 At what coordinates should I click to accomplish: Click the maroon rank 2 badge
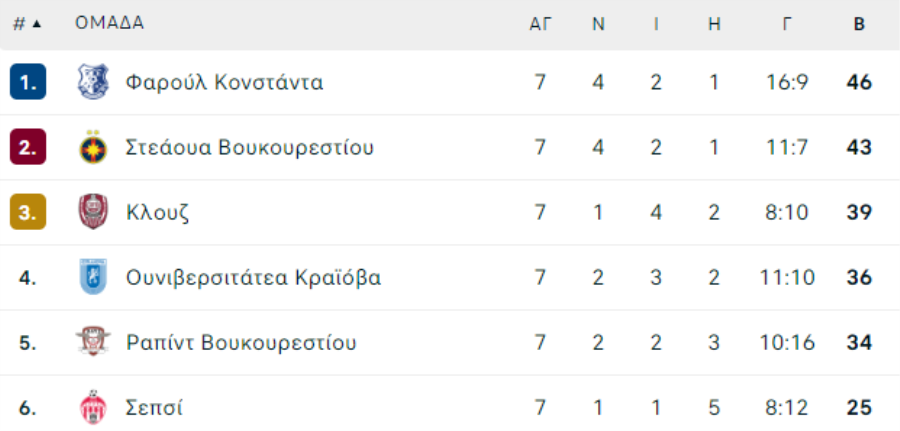[28, 148]
